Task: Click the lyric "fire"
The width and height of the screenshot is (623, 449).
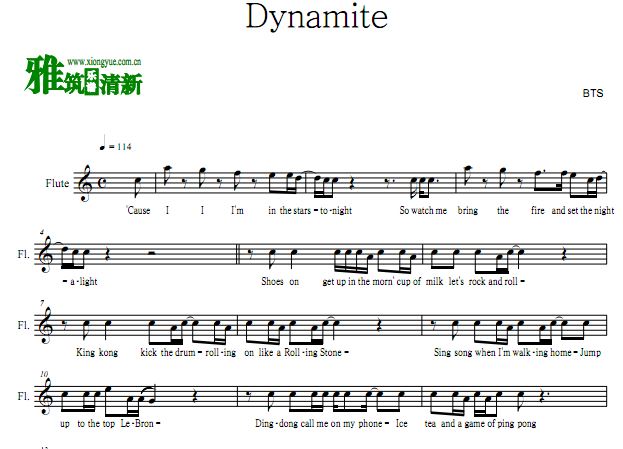Action: point(538,210)
